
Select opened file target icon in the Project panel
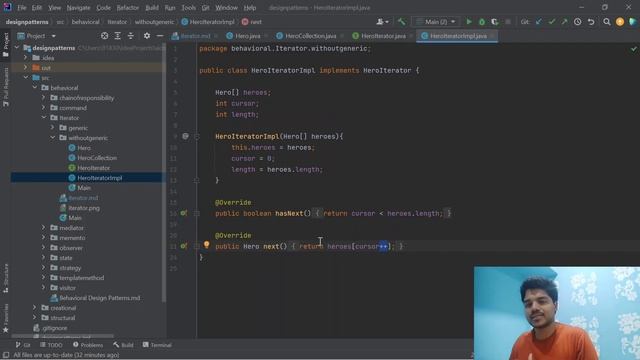click(104, 36)
